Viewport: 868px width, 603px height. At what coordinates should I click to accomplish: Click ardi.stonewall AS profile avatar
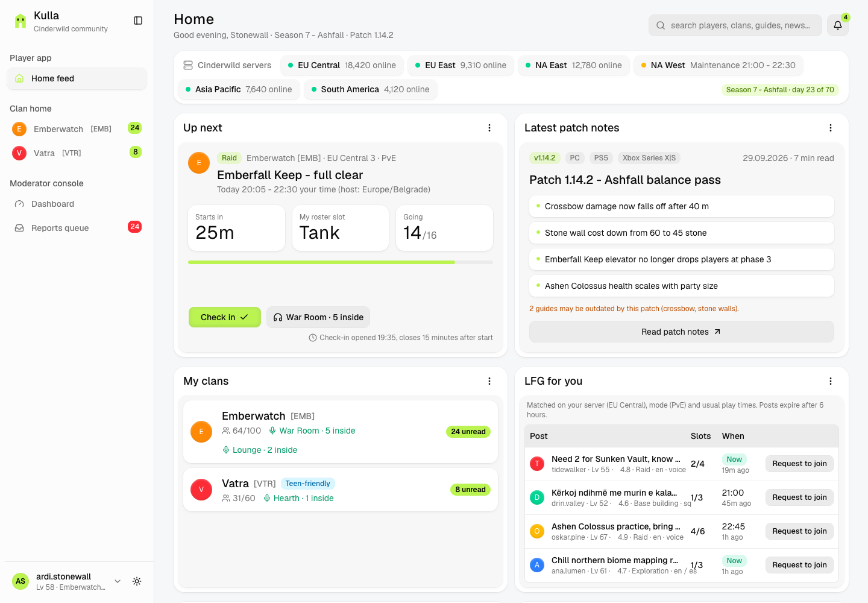pos(20,581)
